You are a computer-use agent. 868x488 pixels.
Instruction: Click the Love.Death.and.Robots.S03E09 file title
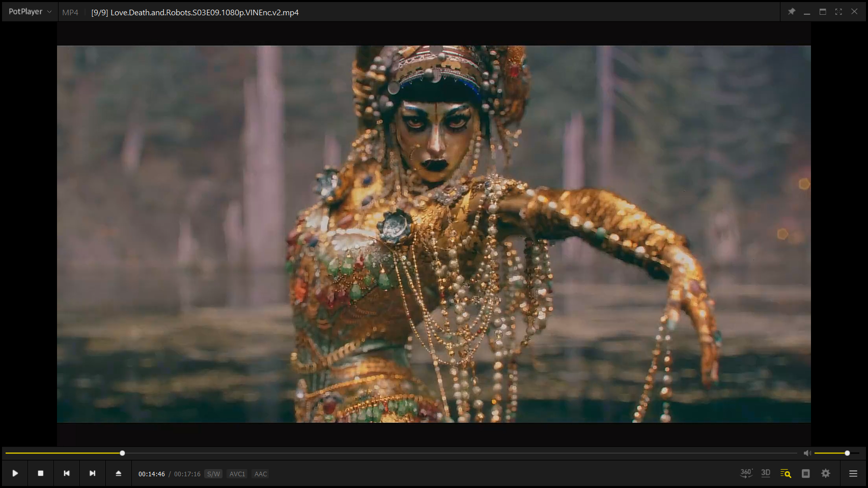point(195,12)
